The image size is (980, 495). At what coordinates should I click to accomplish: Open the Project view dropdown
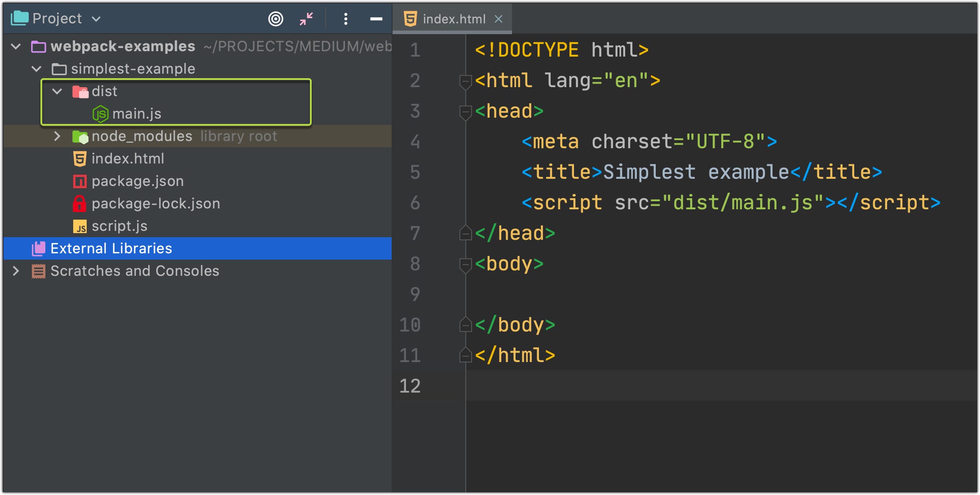[96, 19]
